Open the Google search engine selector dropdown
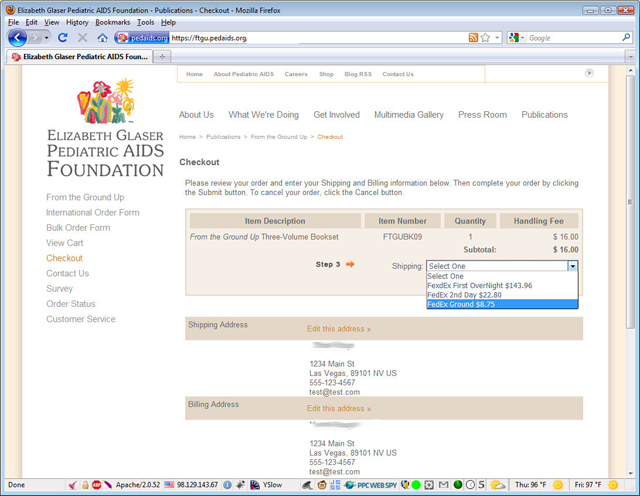Viewport: 640px width, 496px height. point(517,38)
